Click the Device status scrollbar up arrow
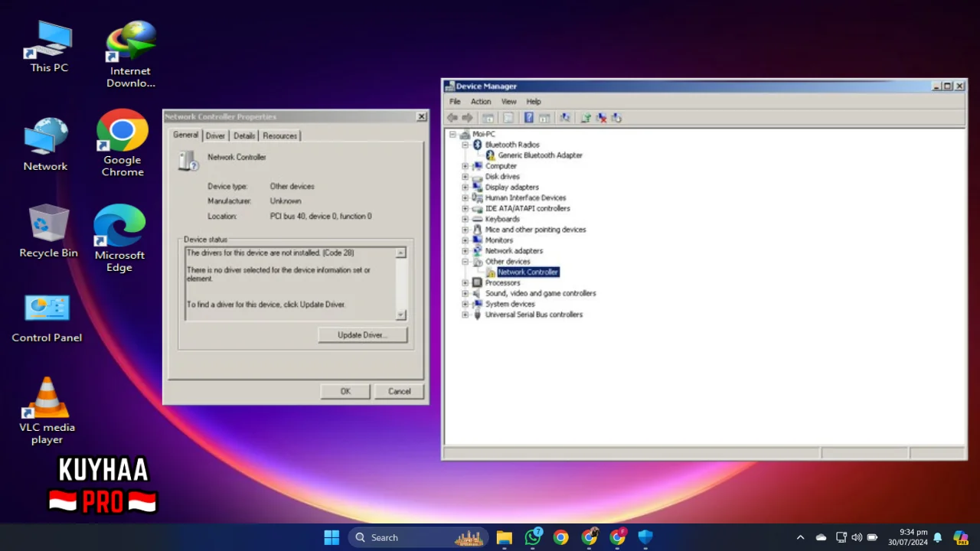This screenshot has width=980, height=551. [400, 253]
